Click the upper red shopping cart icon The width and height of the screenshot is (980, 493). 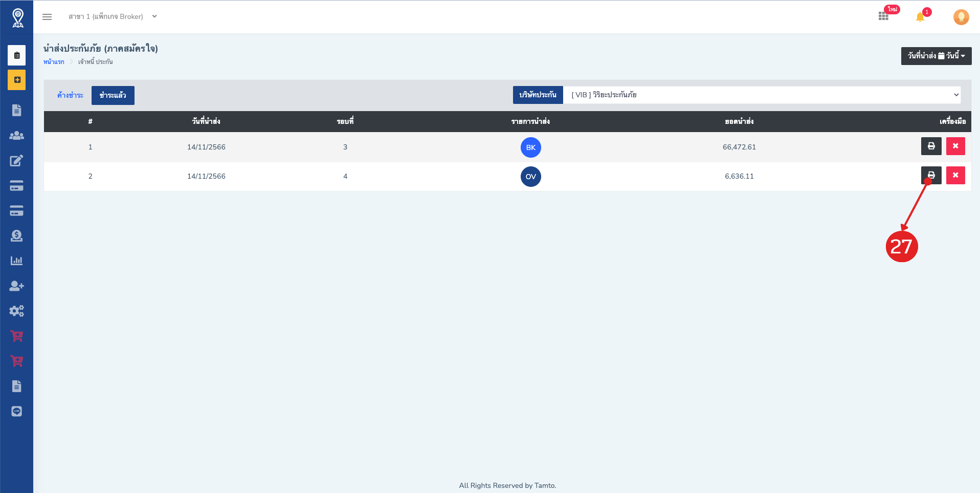(x=17, y=336)
